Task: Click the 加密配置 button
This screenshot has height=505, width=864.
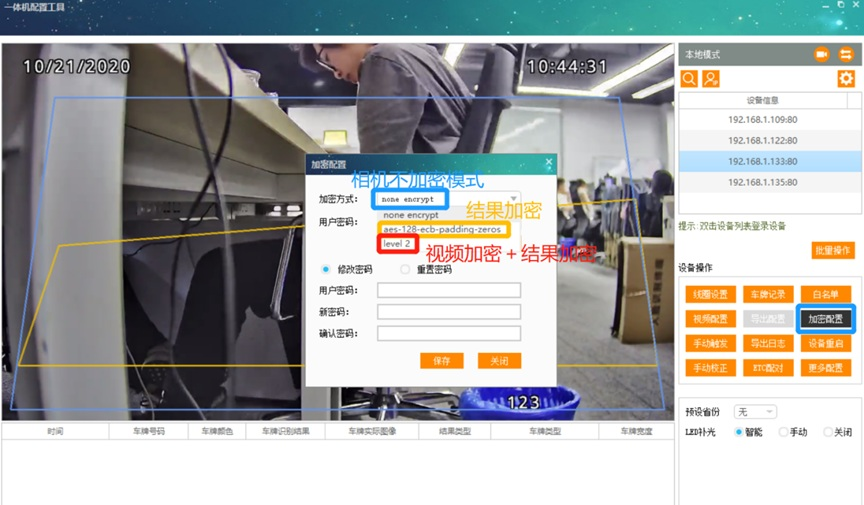Action: click(825, 319)
